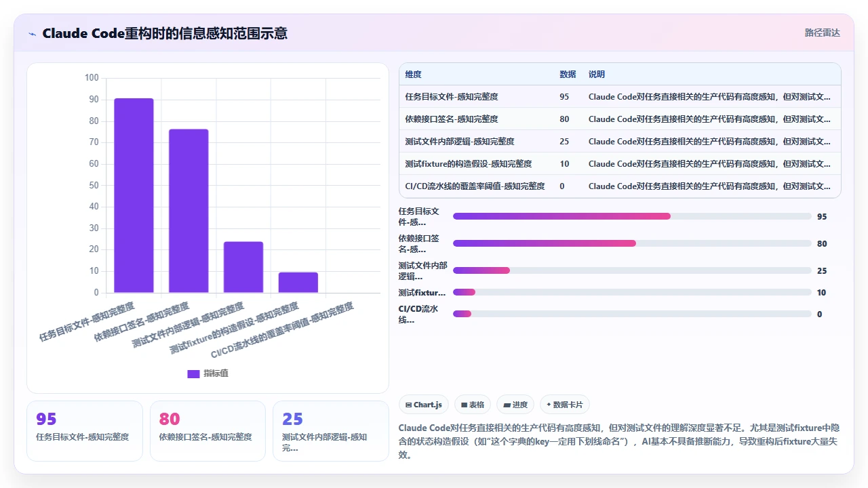This screenshot has width=868, height=488.
Task: Click the 任务目标文件 bar in chart
Action: coord(134,195)
